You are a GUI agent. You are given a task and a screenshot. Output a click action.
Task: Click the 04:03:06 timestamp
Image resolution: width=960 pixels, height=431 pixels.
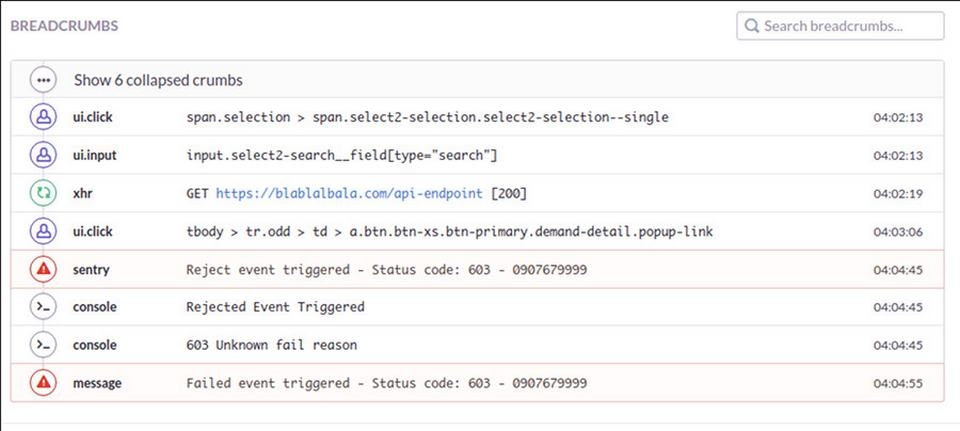point(898,232)
